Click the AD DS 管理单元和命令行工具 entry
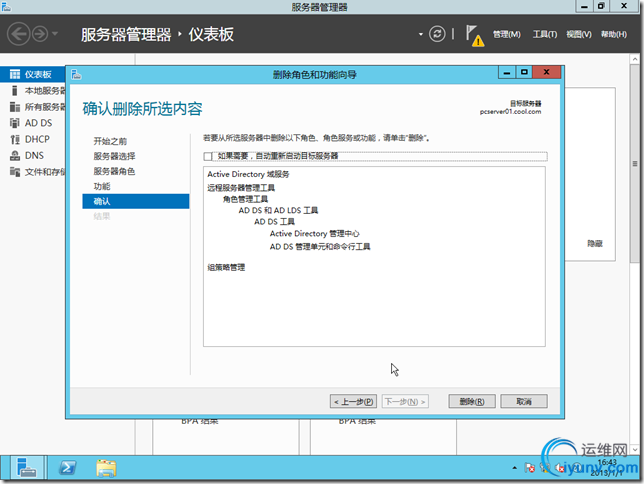The image size is (644, 484). tap(320, 247)
